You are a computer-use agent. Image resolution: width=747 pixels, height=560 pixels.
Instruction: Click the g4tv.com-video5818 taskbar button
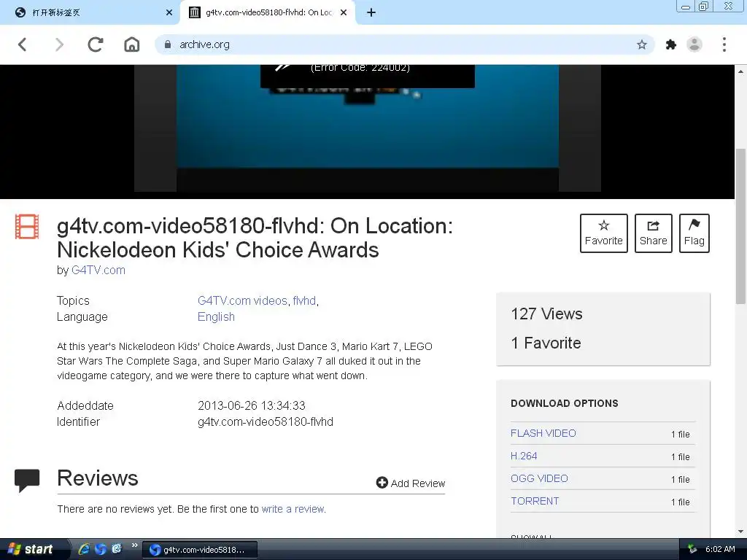[x=200, y=550]
